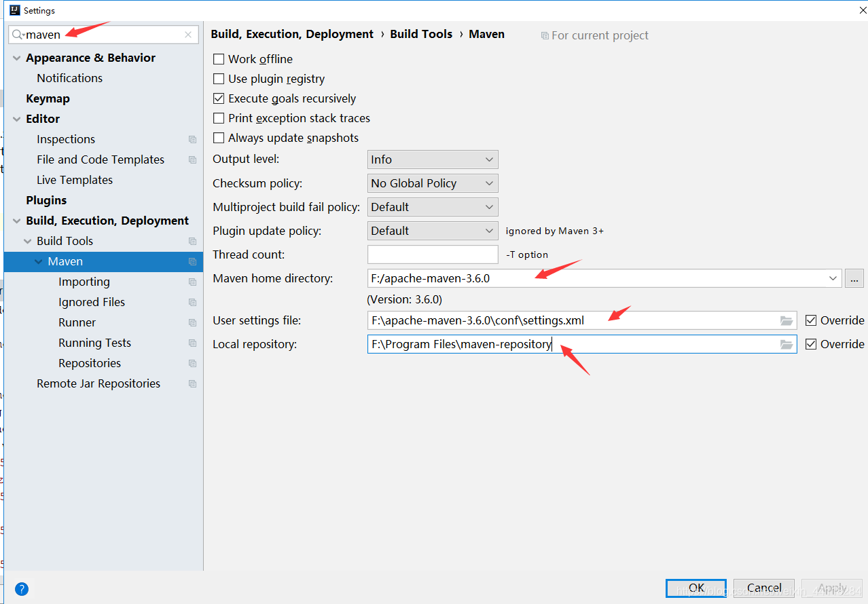
Task: Open the Inspections settings page
Action: [66, 139]
